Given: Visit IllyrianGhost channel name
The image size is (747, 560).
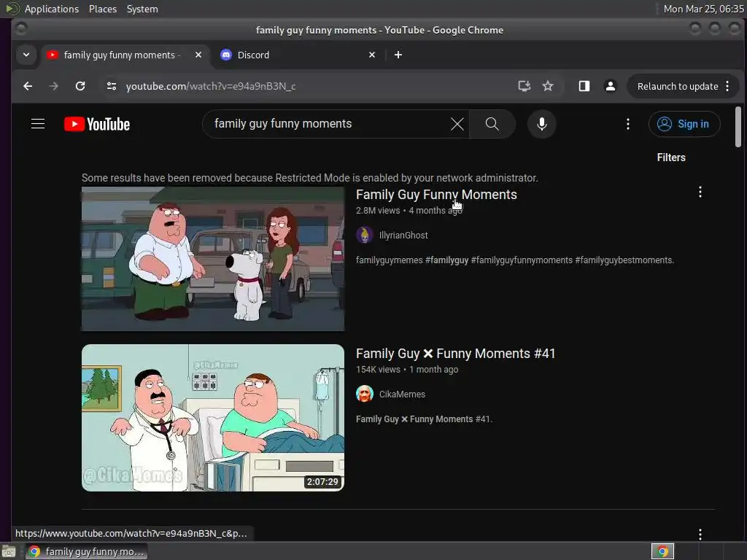Looking at the screenshot, I should (403, 236).
